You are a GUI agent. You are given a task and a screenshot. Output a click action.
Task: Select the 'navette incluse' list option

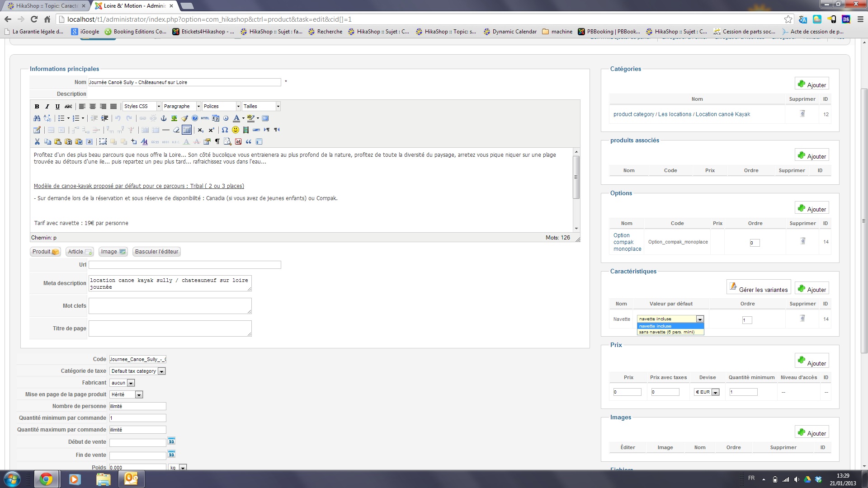tap(670, 326)
